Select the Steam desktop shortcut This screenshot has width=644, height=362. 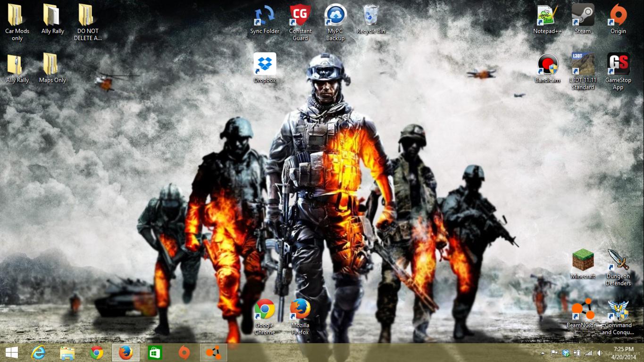tap(583, 19)
